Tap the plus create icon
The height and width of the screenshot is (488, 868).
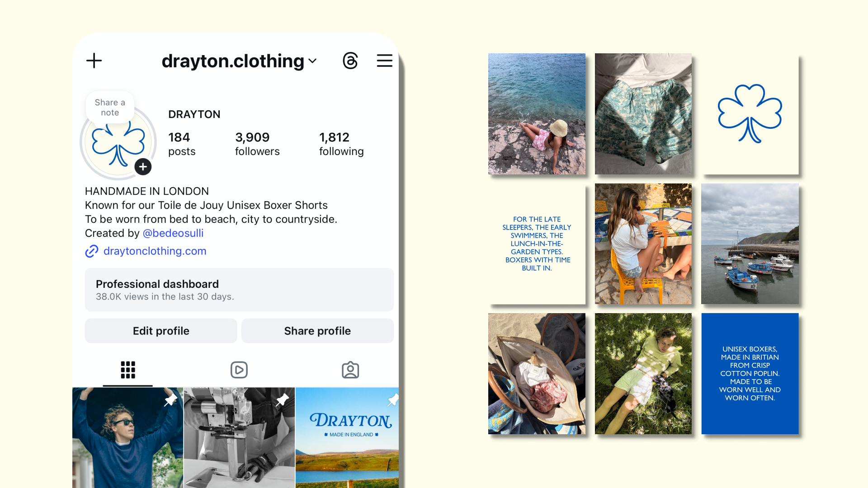(94, 61)
